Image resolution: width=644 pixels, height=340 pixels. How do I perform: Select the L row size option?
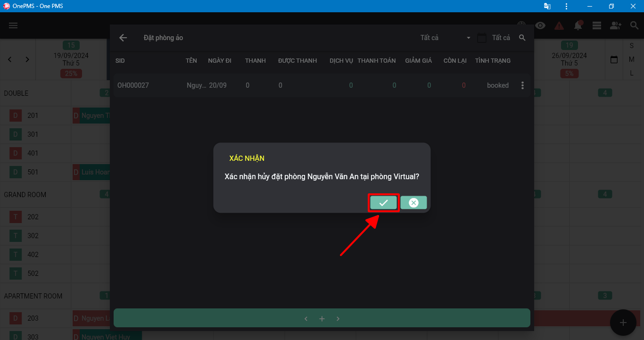(632, 73)
